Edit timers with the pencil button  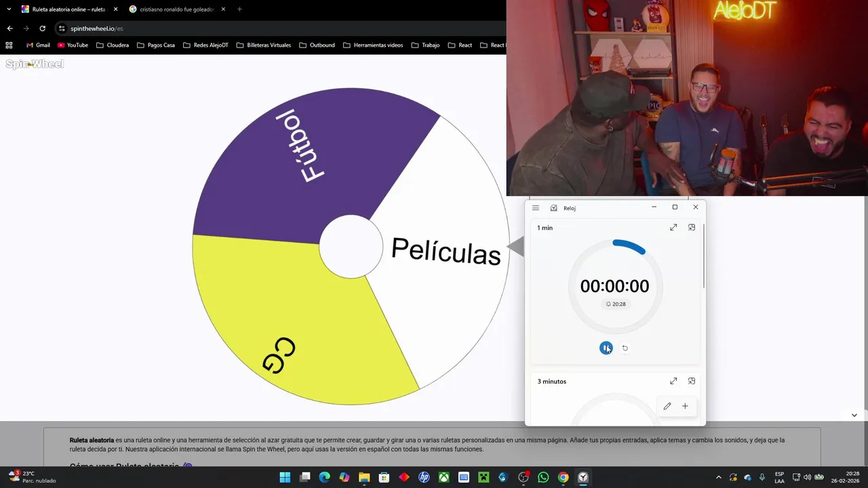(667, 406)
